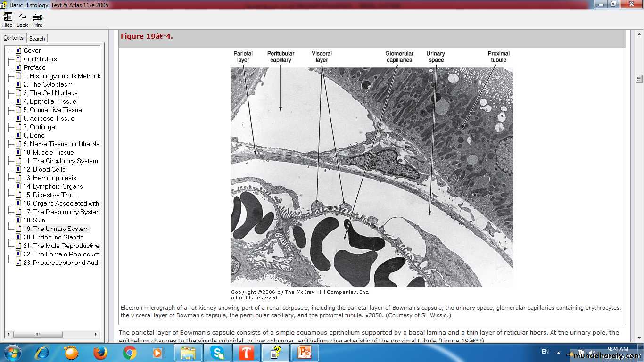Open the Cover page entry
This screenshot has width=644, height=362.
click(x=32, y=50)
